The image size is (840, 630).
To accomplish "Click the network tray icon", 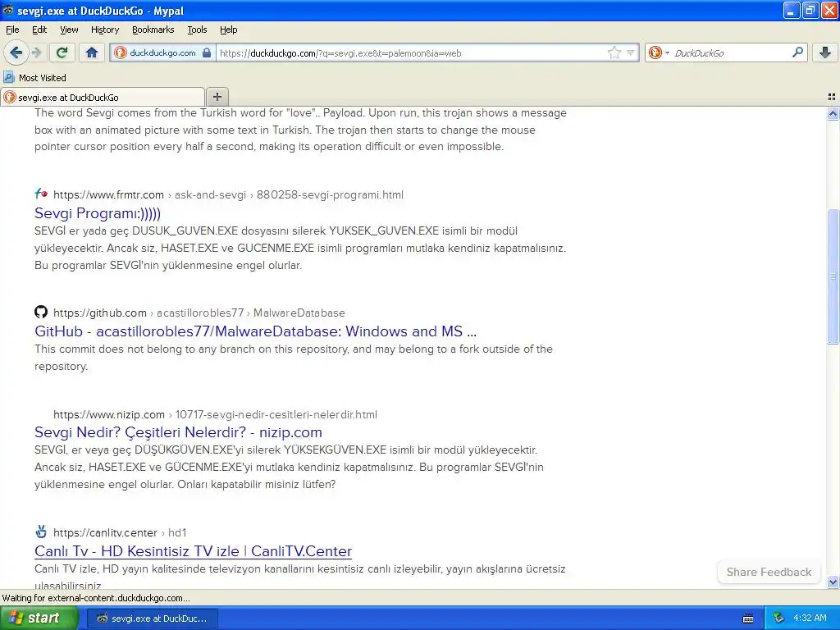I will coord(779,619).
